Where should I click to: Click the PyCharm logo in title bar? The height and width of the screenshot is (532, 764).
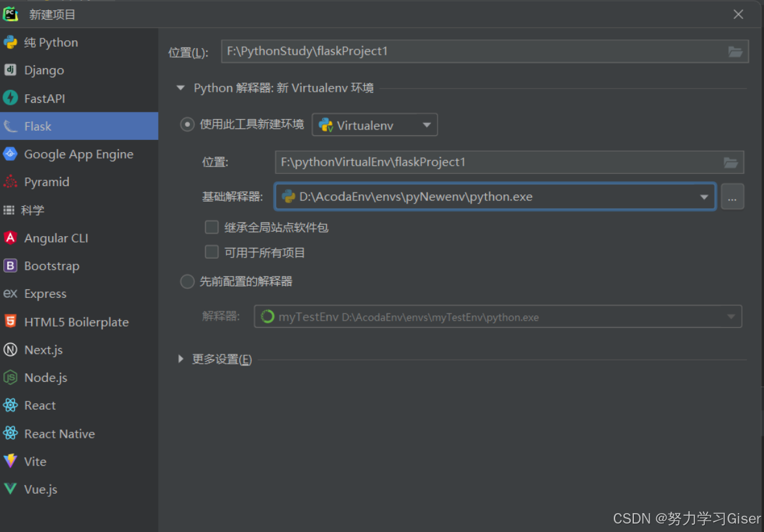[10, 14]
